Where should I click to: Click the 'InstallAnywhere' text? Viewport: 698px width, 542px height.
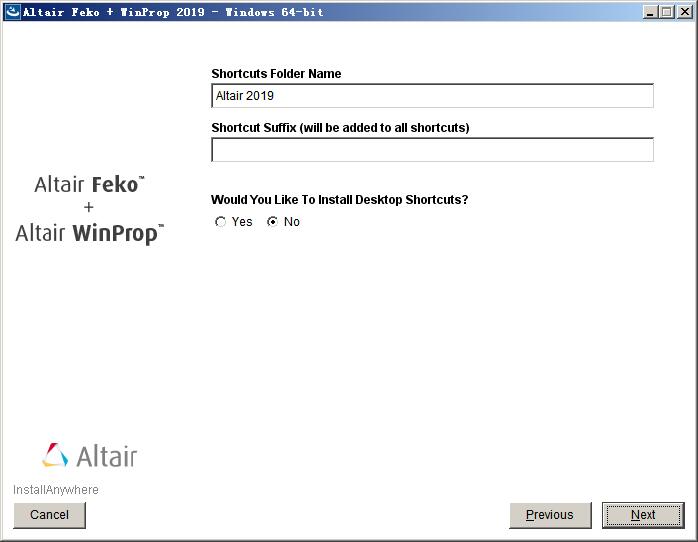[x=56, y=489]
